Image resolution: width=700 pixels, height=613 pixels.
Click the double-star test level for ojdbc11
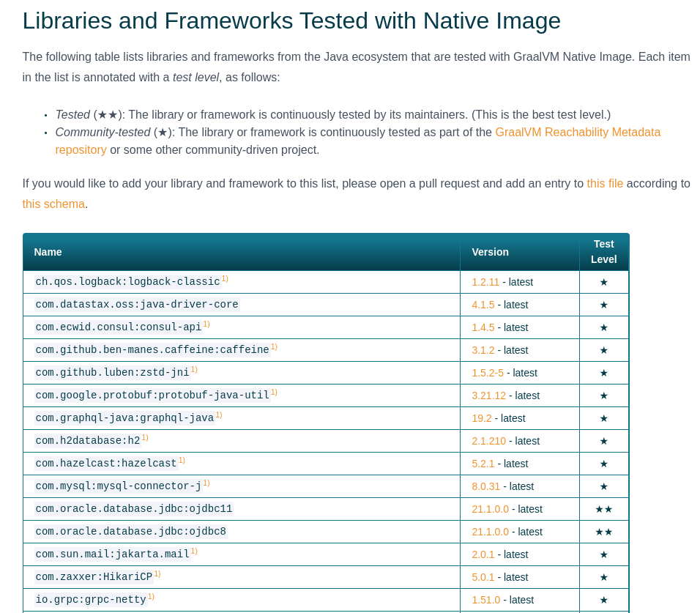604,510
